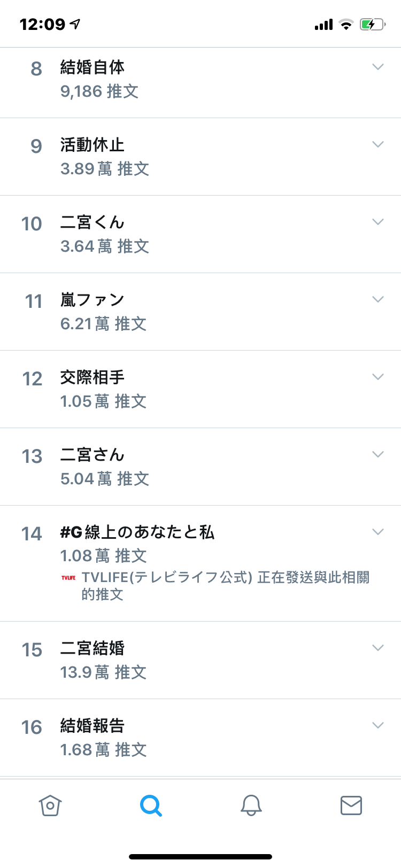Open the Notifications bell icon
Viewport: 401px width, 868px height.
click(251, 805)
